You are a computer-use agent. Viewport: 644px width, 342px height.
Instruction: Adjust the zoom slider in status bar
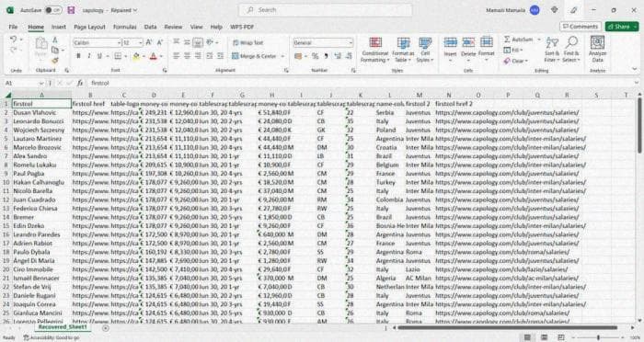click(x=598, y=337)
